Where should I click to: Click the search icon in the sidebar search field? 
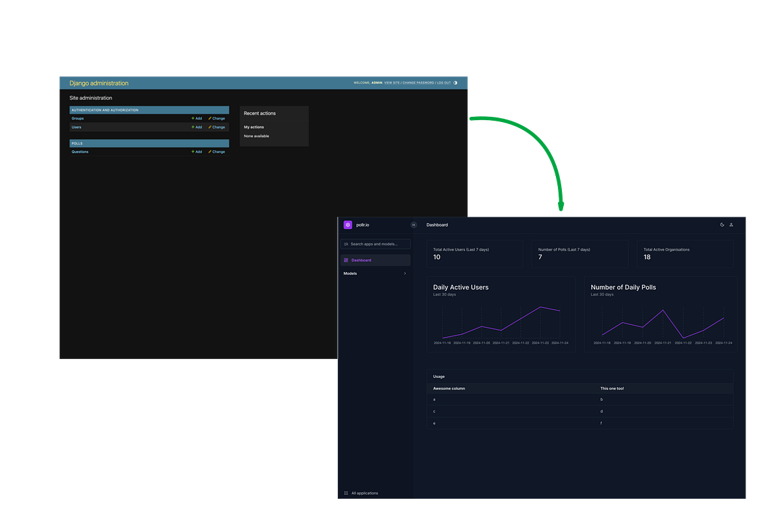point(346,243)
